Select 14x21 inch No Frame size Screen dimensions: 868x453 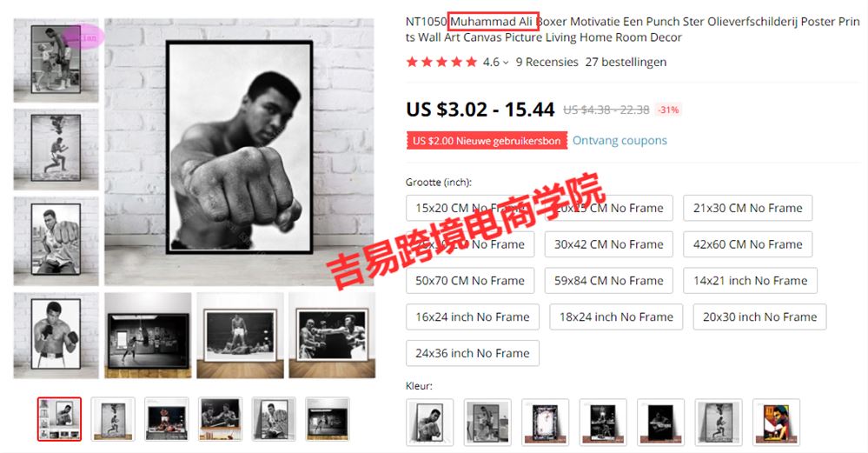pos(750,281)
